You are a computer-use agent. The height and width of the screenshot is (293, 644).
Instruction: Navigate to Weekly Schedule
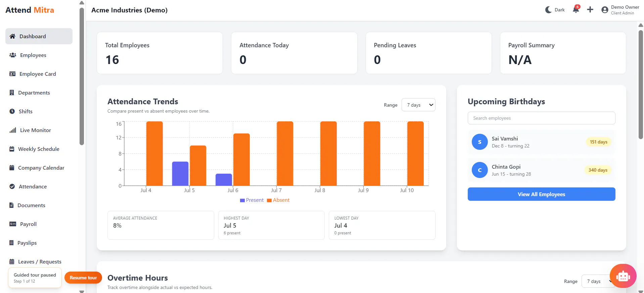click(39, 149)
